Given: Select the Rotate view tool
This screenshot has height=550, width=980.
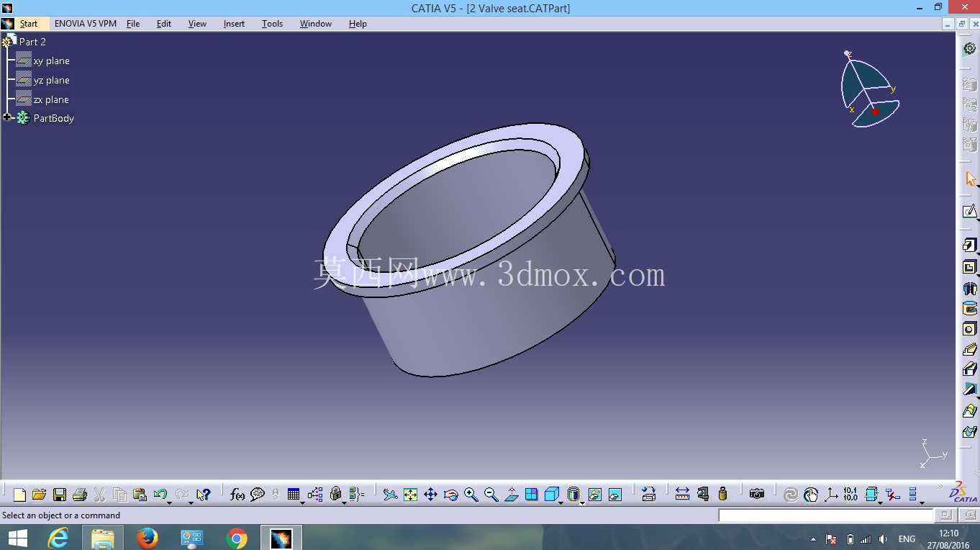Looking at the screenshot, I should (451, 495).
